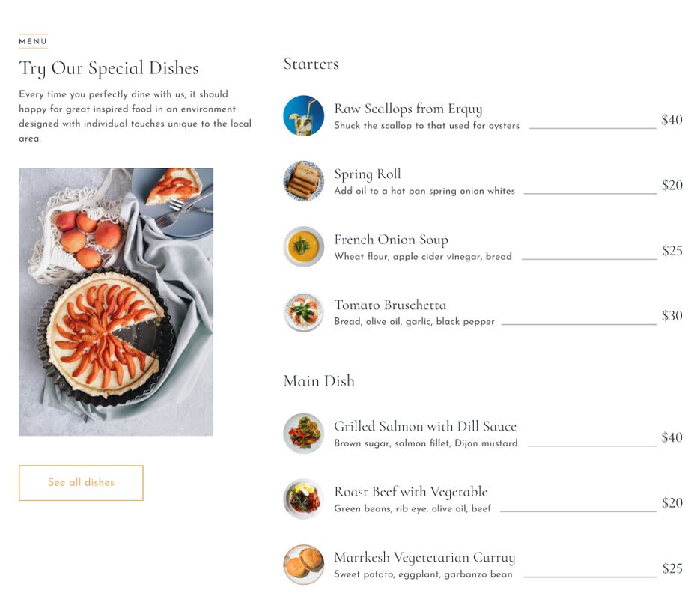This screenshot has height=608, width=700.
Task: Select the Spring Roll title
Action: click(x=368, y=174)
